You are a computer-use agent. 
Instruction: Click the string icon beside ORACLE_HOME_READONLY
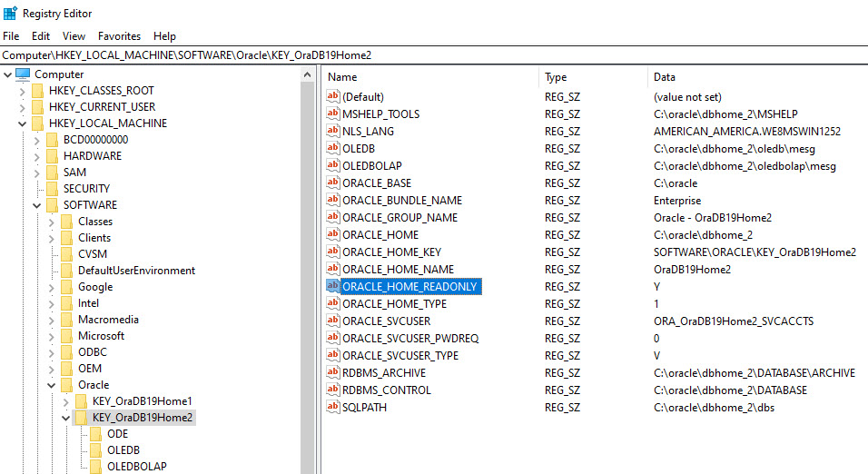332,287
